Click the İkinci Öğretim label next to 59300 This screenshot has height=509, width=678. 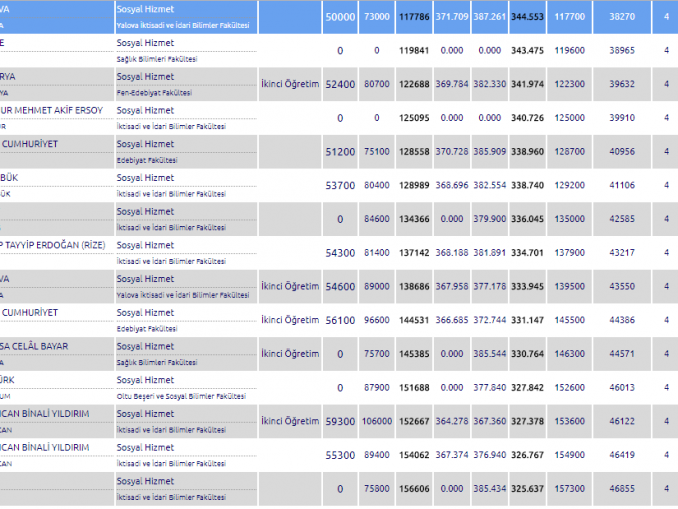(x=289, y=421)
